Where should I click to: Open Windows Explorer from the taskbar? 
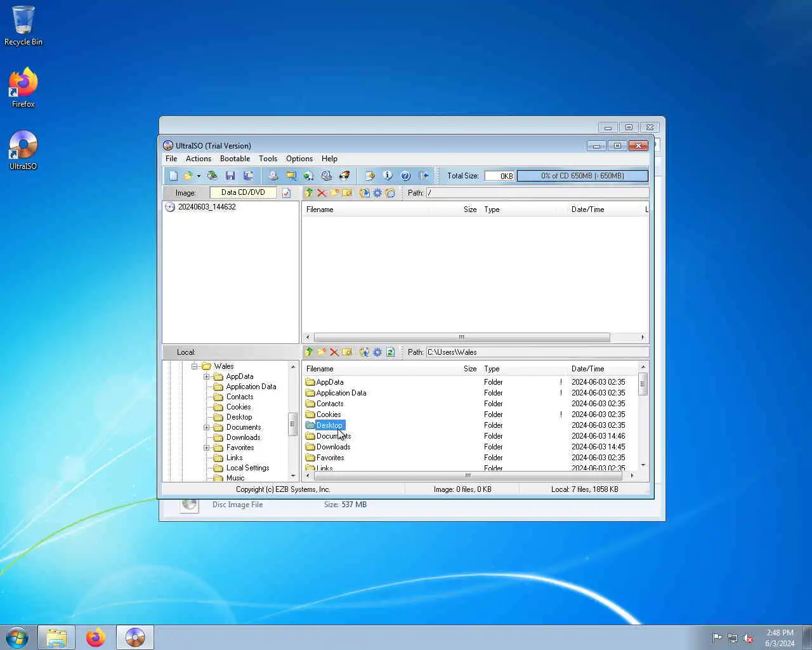tap(56, 637)
